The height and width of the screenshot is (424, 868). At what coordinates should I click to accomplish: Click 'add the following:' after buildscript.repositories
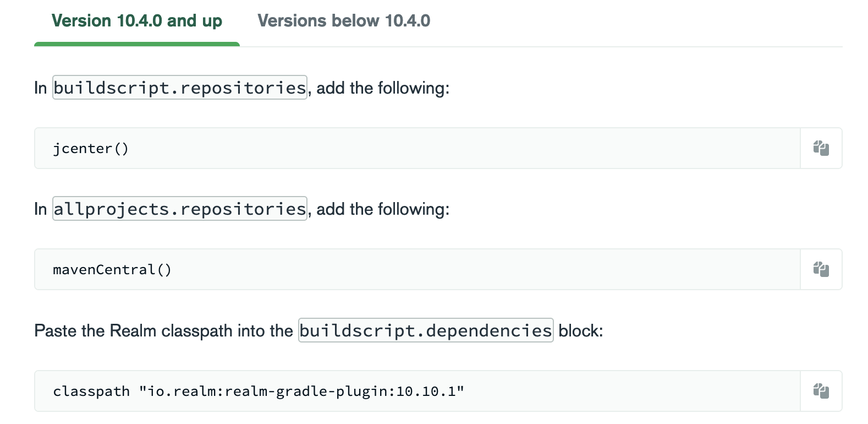point(383,88)
